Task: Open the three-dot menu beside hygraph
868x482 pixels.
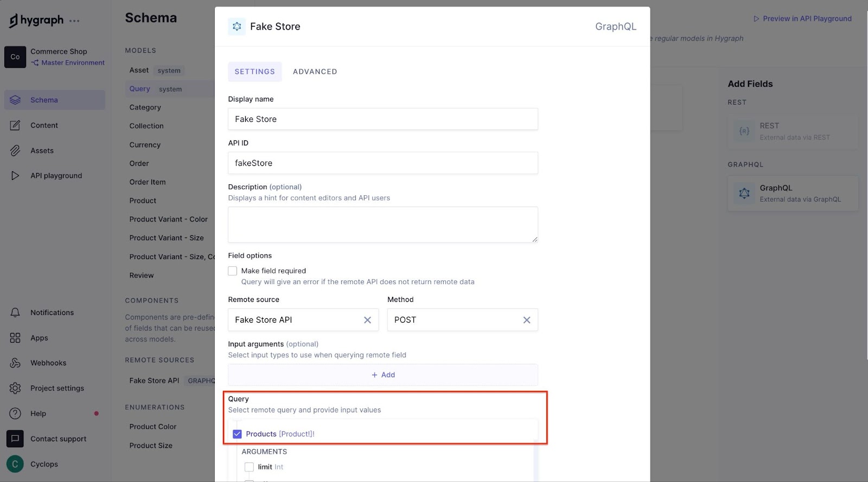Action: tap(74, 21)
